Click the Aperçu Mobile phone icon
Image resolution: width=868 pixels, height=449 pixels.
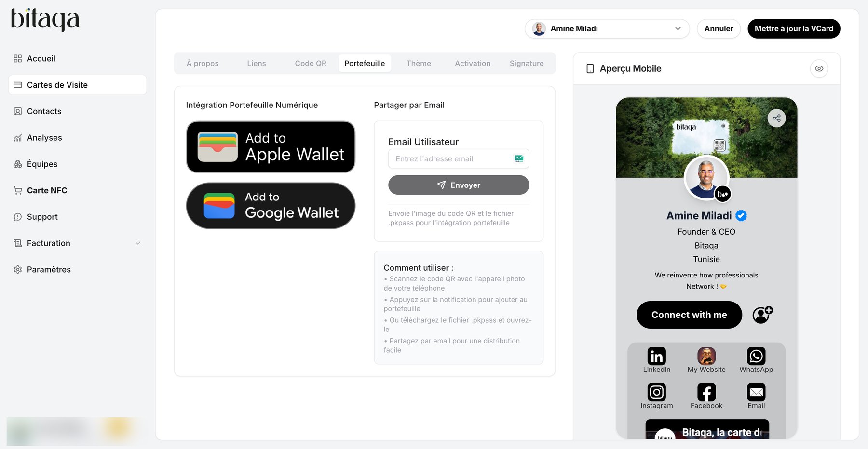(590, 68)
